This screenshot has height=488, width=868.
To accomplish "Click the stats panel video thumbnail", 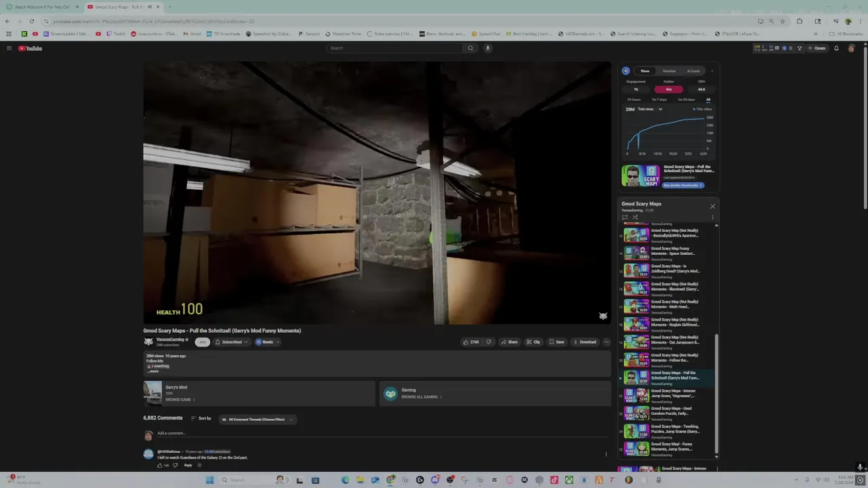I will [x=641, y=176].
